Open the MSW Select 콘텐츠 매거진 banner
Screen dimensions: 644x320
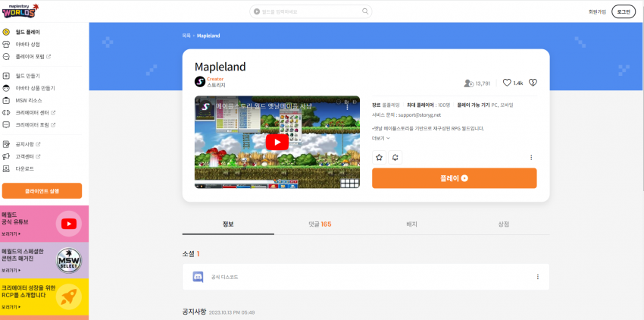click(45, 260)
